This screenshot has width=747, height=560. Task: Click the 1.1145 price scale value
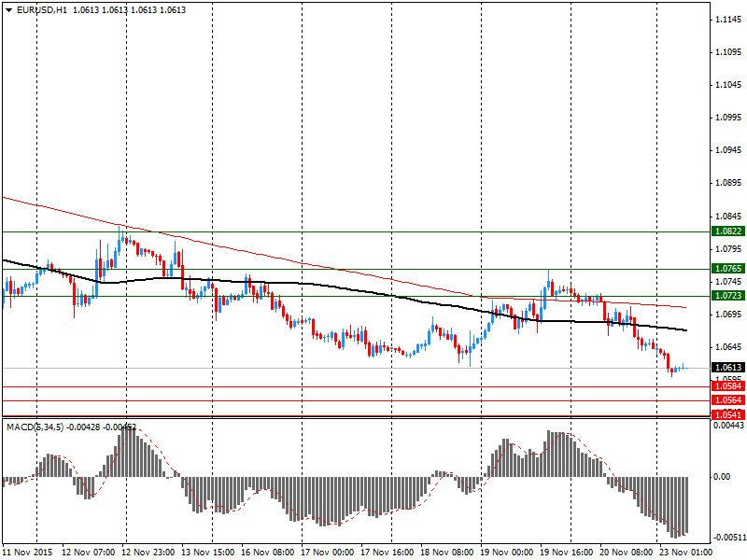click(729, 20)
